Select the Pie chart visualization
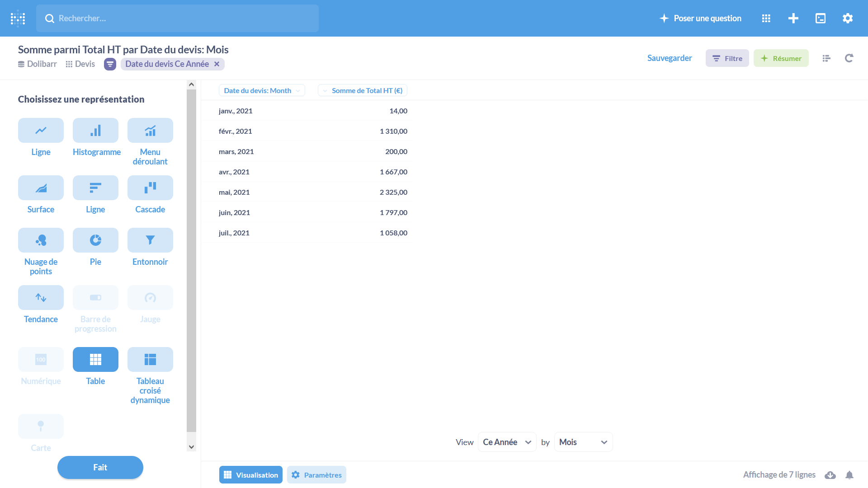 click(95, 240)
